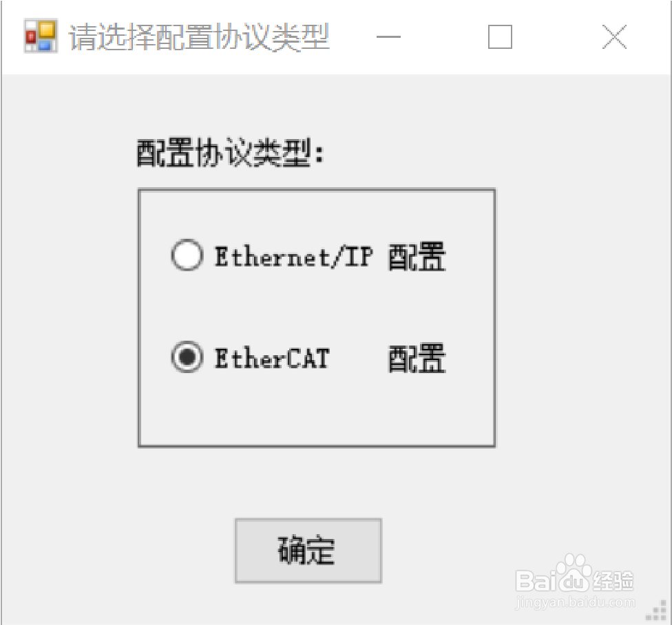Click the empty circle of the Ethernet/IP option
The height and width of the screenshot is (625, 672).
click(x=187, y=255)
